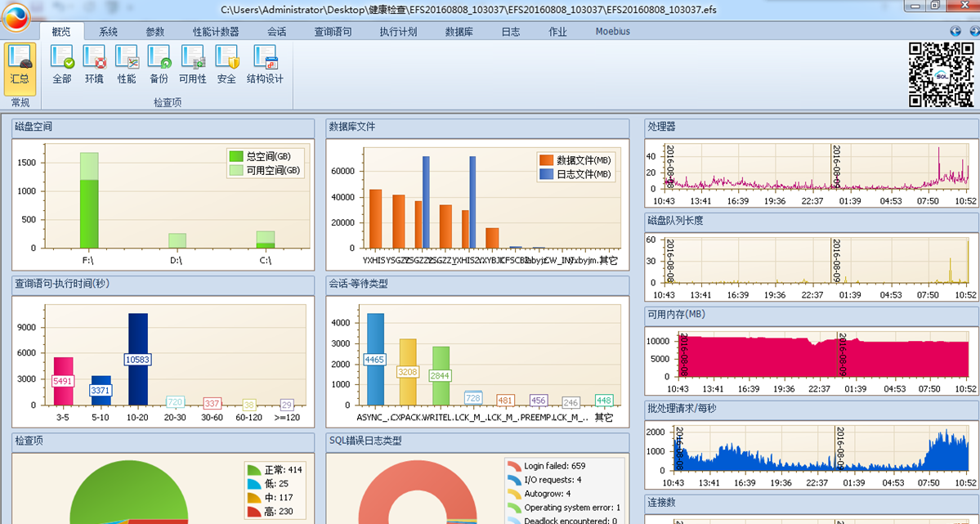Viewport: 980px width, 524px height.
Task: Select the 批处理请求/每秒 panel header
Action: point(812,410)
